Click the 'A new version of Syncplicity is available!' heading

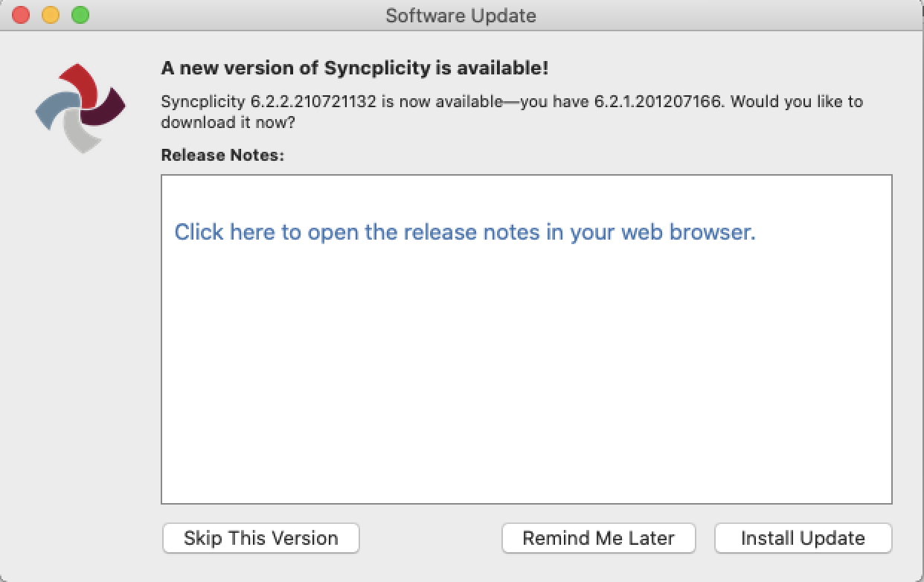point(355,68)
